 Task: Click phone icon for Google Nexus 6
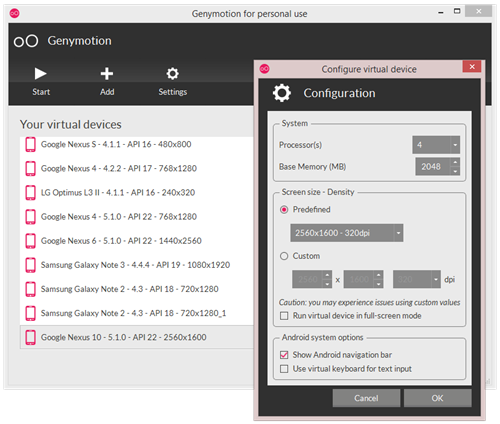[30, 241]
